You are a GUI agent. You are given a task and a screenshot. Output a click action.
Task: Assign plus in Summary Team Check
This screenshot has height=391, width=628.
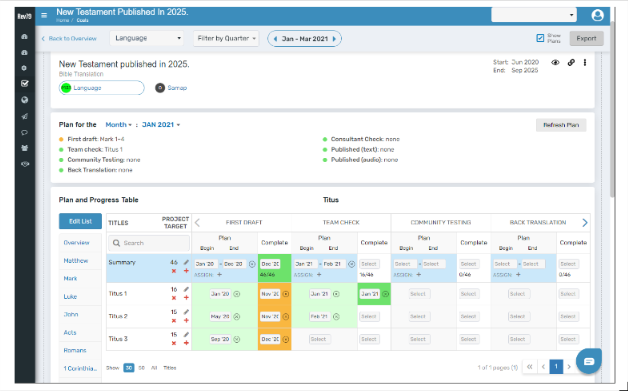coord(319,275)
